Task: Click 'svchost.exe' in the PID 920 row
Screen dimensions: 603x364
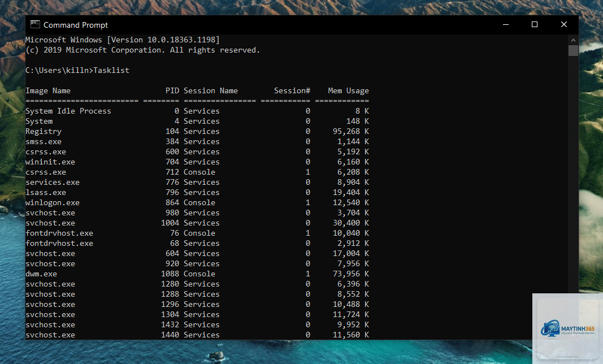Action: tap(50, 264)
